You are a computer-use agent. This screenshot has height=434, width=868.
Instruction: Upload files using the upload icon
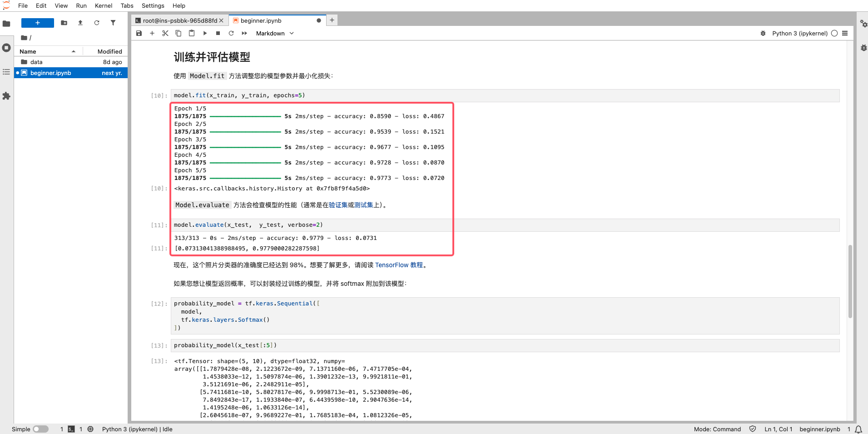(x=80, y=23)
